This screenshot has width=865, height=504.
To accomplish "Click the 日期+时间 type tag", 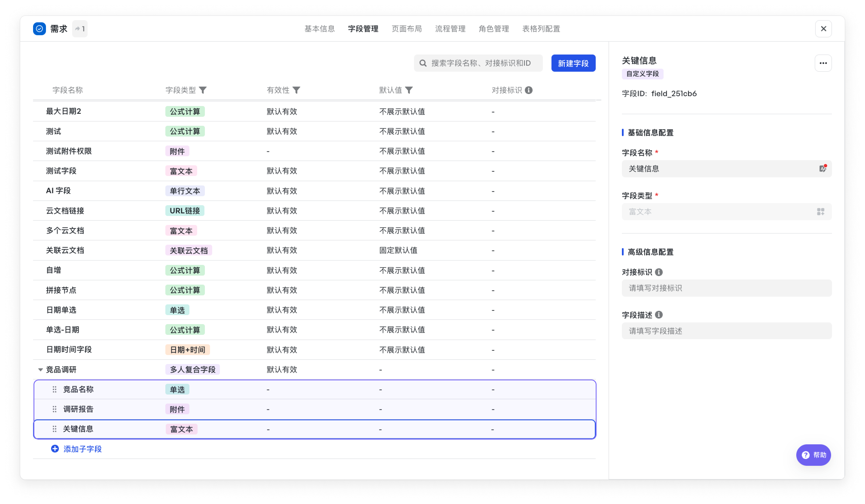I will tap(187, 350).
